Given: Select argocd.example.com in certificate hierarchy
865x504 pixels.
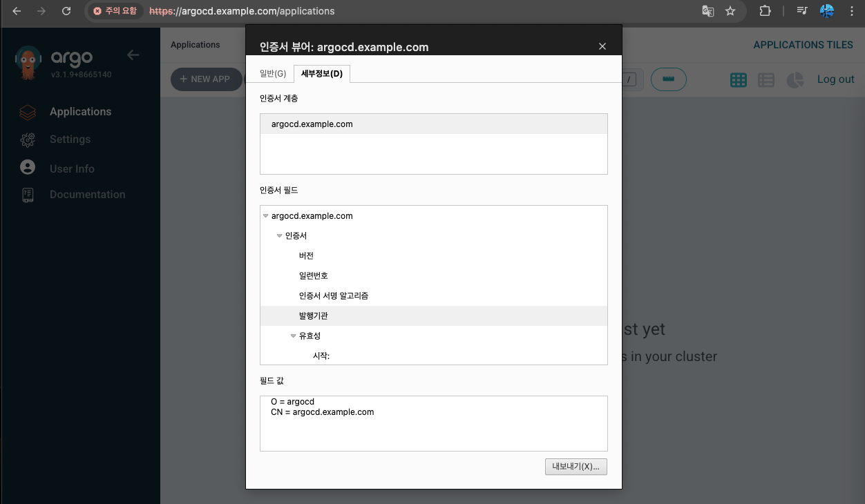Looking at the screenshot, I should pos(434,124).
